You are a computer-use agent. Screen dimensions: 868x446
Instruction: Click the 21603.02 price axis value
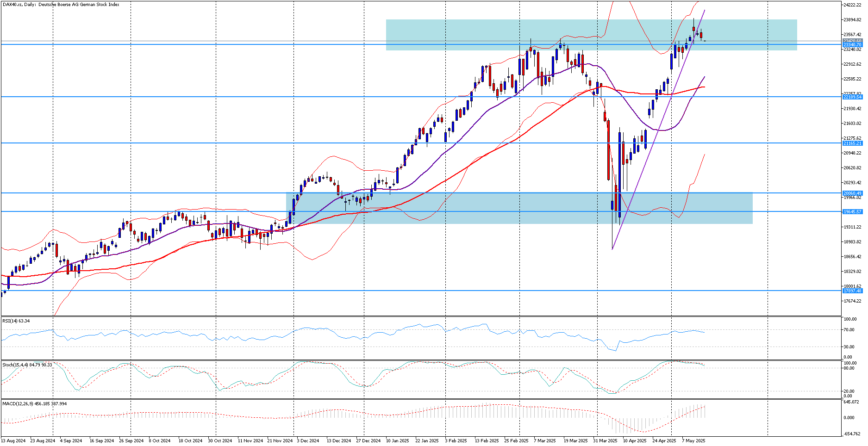point(853,124)
